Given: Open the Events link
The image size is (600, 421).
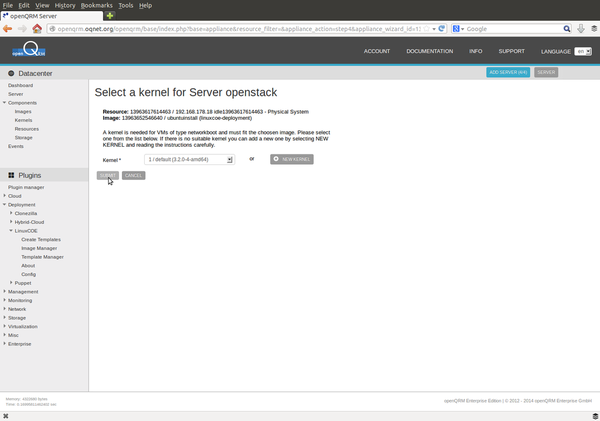Looking at the screenshot, I should pyautogui.click(x=16, y=146).
